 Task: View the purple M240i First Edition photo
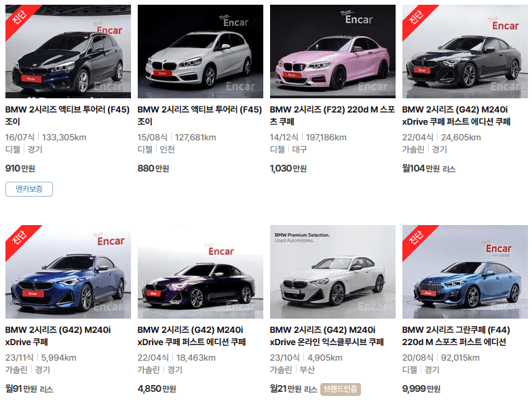coord(200,272)
